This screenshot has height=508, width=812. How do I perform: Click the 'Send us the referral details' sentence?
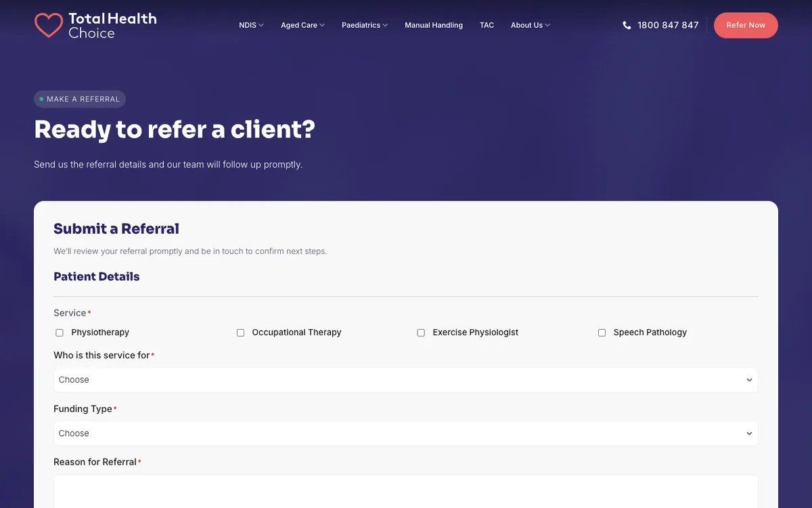(x=168, y=165)
